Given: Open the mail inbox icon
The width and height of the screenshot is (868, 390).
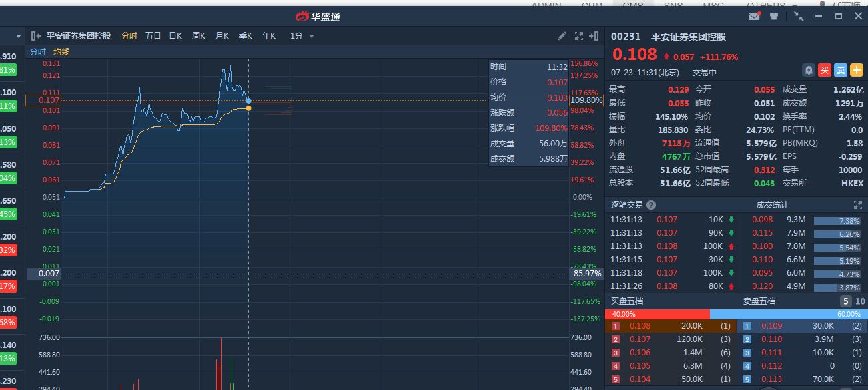Looking at the screenshot, I should (755, 17).
